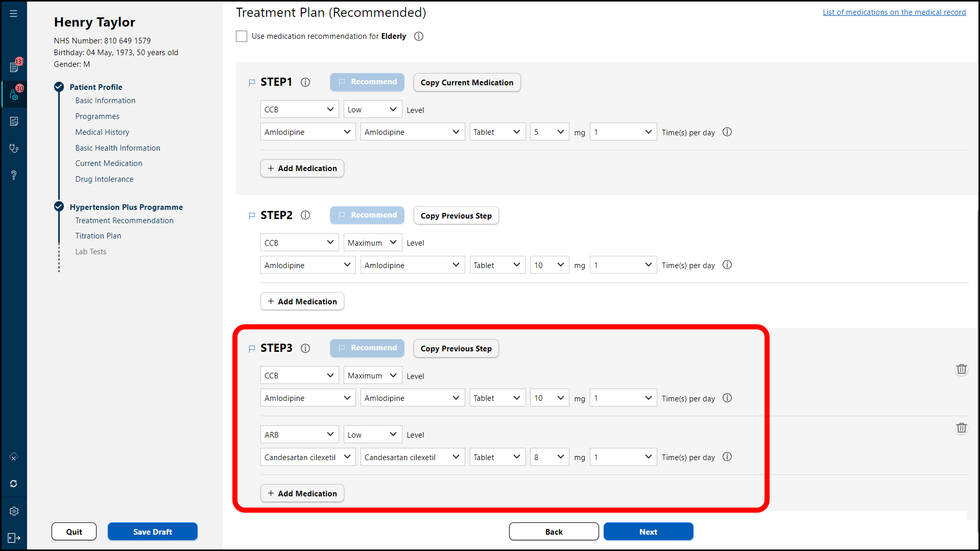The width and height of the screenshot is (980, 551).
Task: Enable medication recommendation for Elderly checkbox
Action: click(x=242, y=36)
